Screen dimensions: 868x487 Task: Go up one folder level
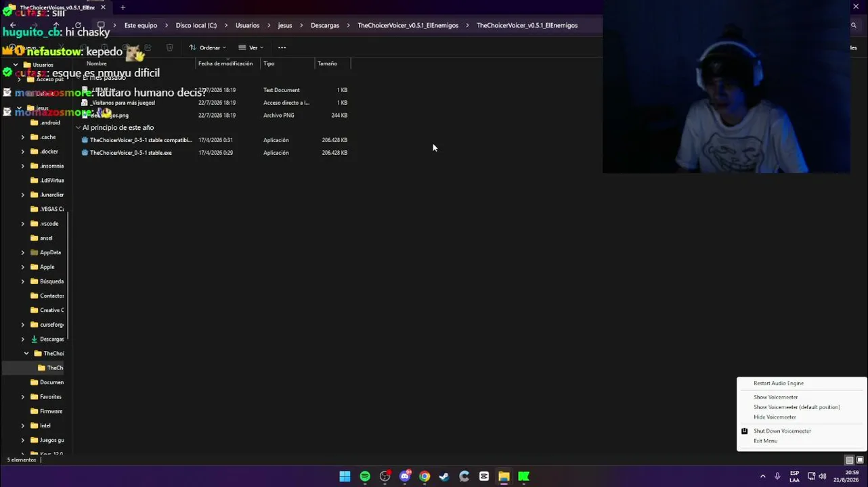click(x=56, y=25)
